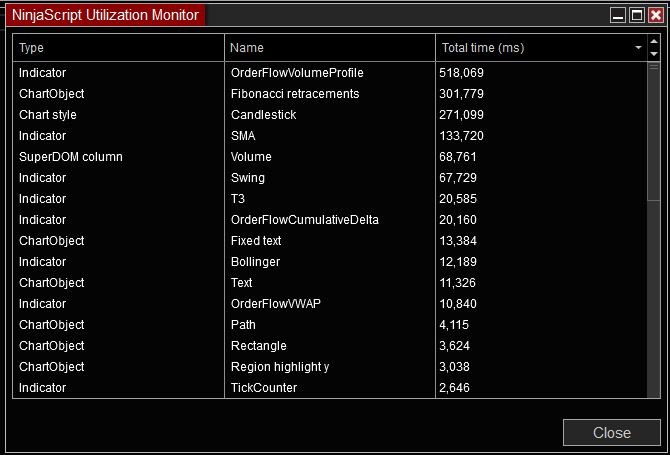Open the Total time sort dropdown arrow
670x455 pixels.
(x=638, y=47)
